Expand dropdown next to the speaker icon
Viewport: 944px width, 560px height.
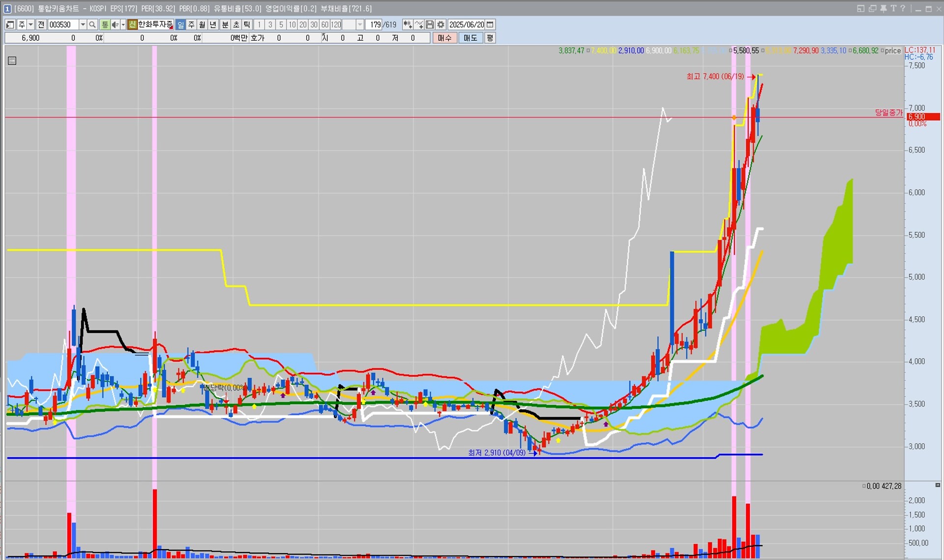click(x=123, y=25)
